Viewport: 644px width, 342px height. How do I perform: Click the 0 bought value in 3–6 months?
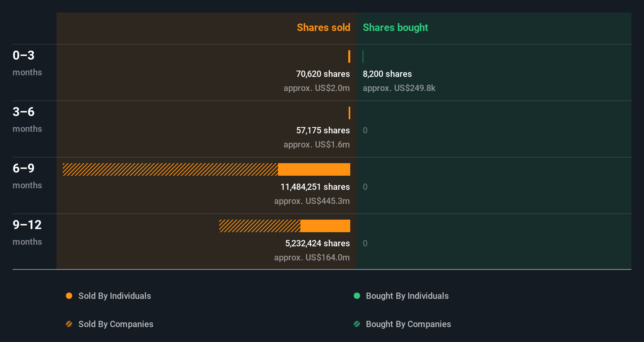click(x=365, y=130)
